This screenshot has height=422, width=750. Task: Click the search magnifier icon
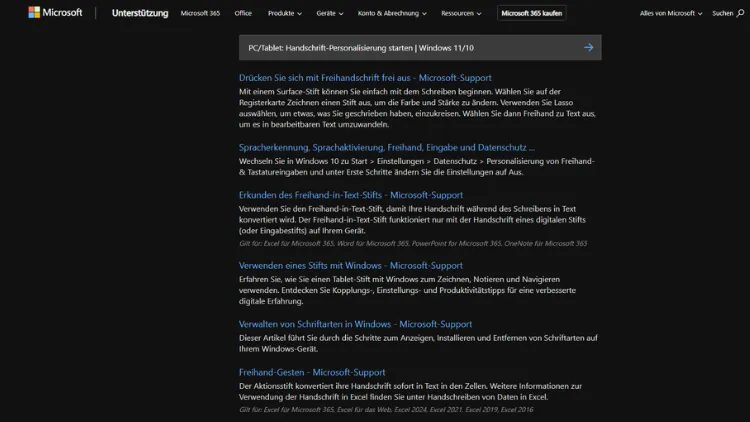pyautogui.click(x=741, y=13)
